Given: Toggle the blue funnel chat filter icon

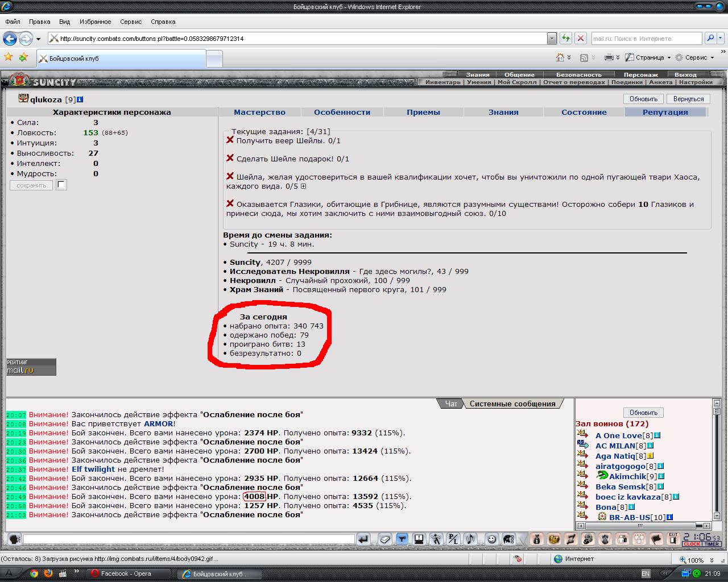Looking at the screenshot, I should 402,539.
